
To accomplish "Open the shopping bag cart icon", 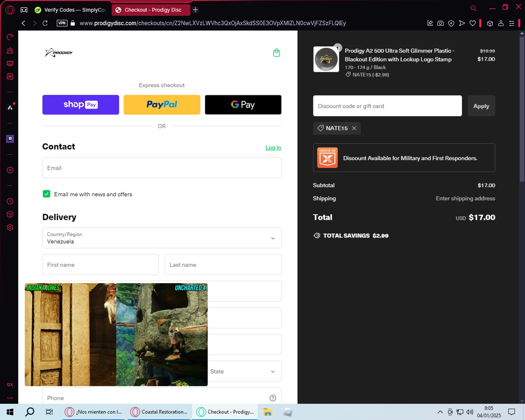I will tap(276, 53).
